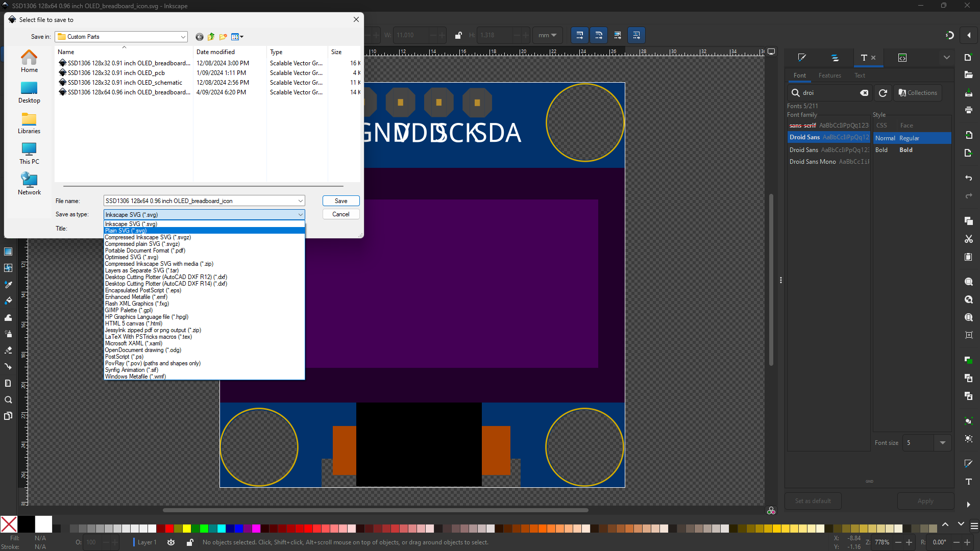
Task: Select the Gradient tool in Inkscape toolbox
Action: click(x=8, y=252)
